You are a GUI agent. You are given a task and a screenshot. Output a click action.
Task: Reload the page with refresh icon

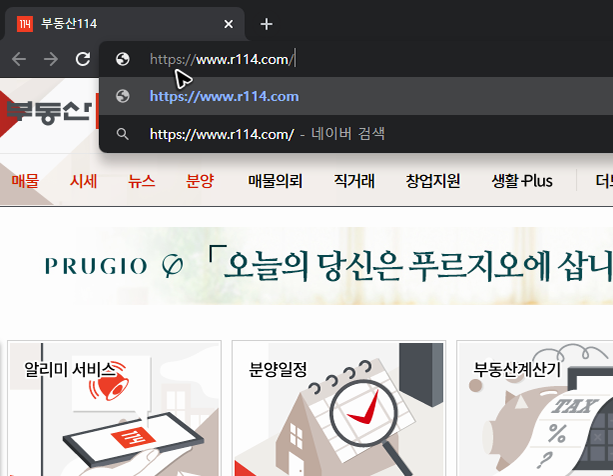(83, 59)
